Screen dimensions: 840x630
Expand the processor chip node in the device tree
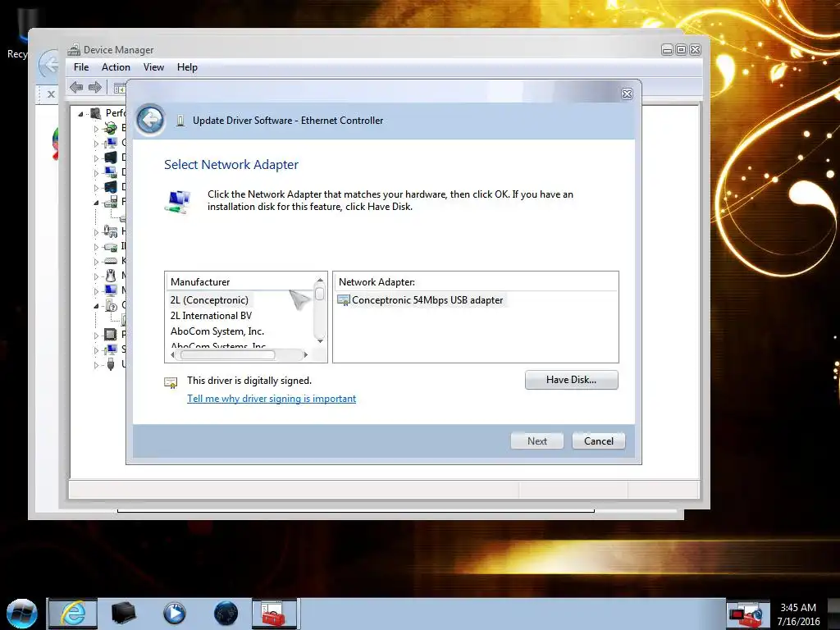tap(97, 336)
